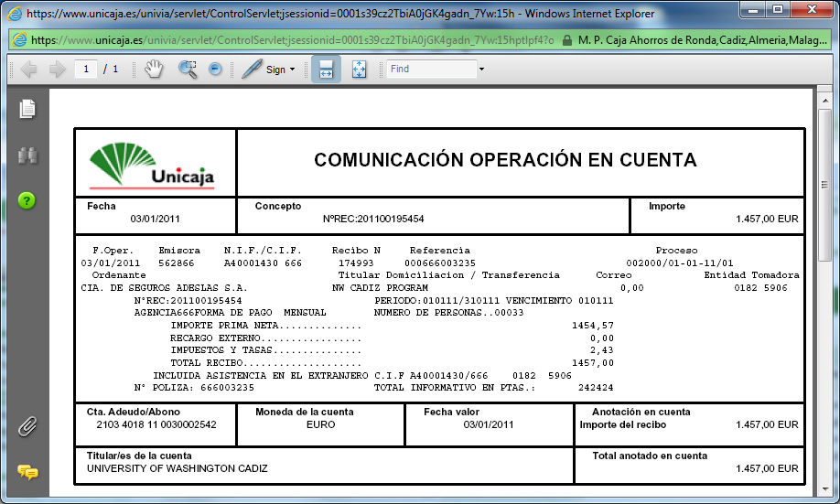The image size is (840, 504).
Task: Open the Attachments paperclip panel
Action: tap(27, 426)
